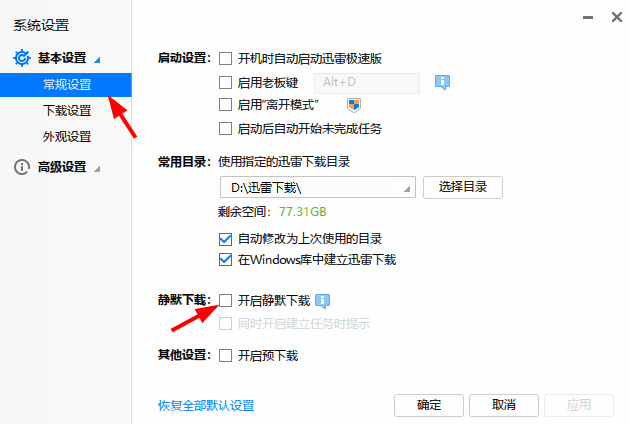Click the info tip icon beside 老板键
This screenshot has height=424, width=630.
click(x=442, y=82)
